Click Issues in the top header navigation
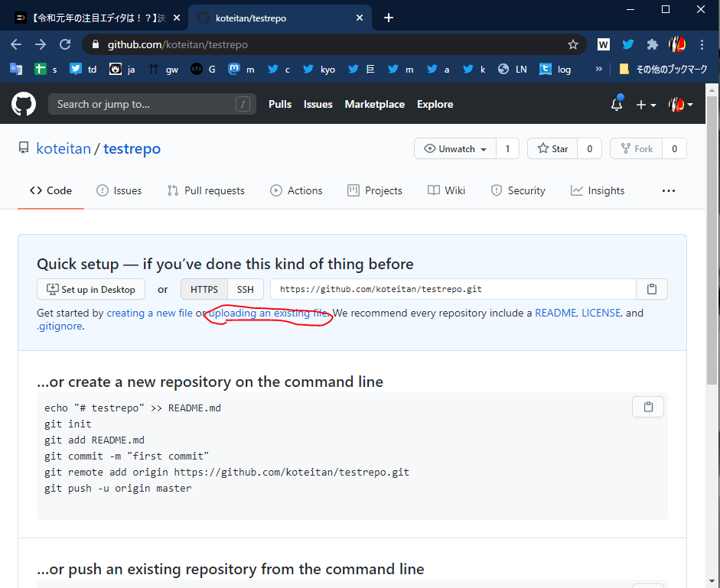The image size is (720, 588). [x=318, y=104]
